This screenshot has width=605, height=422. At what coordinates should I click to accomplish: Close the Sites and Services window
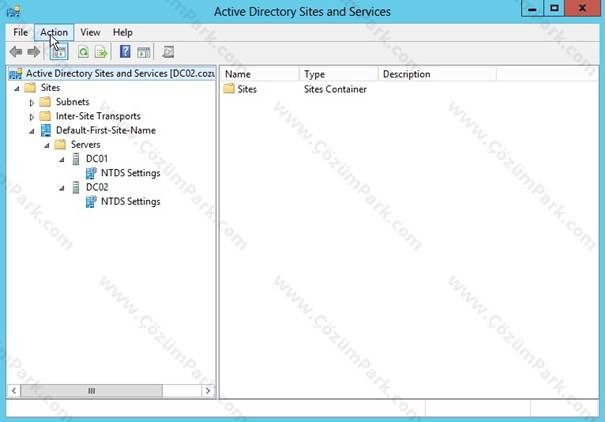tap(582, 8)
